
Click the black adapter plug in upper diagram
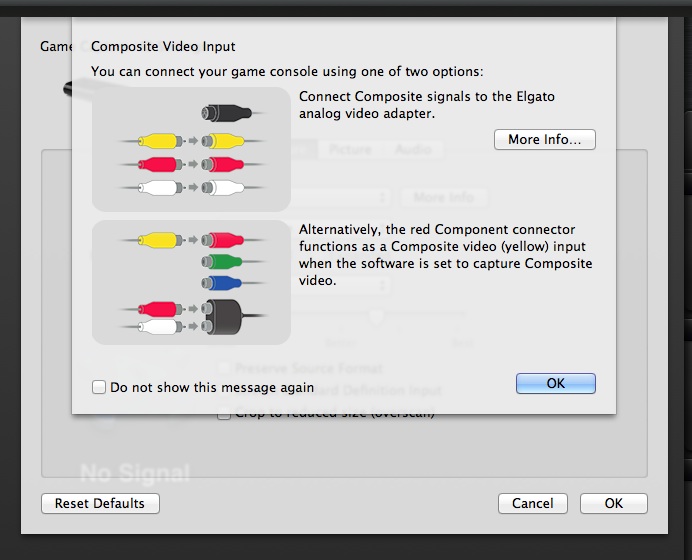(224, 113)
